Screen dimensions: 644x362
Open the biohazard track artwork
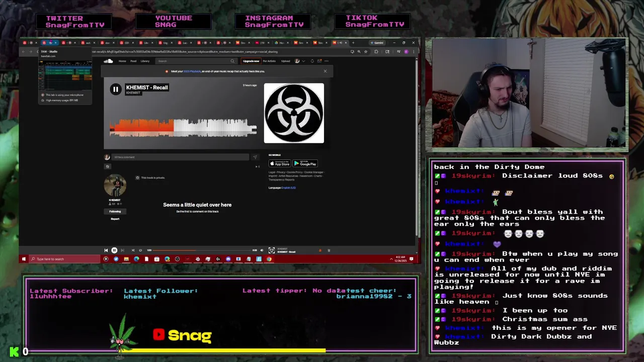pos(294,113)
